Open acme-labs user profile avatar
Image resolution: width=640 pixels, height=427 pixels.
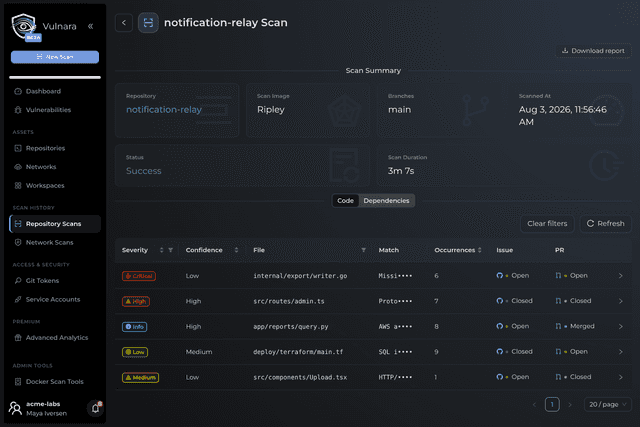coord(16,408)
